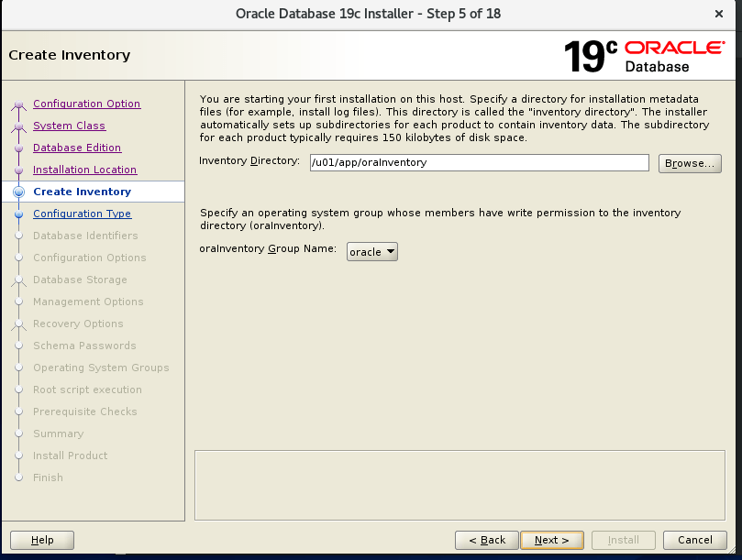The image size is (742, 560).
Task: Open the Database Edition step link
Action: click(77, 148)
